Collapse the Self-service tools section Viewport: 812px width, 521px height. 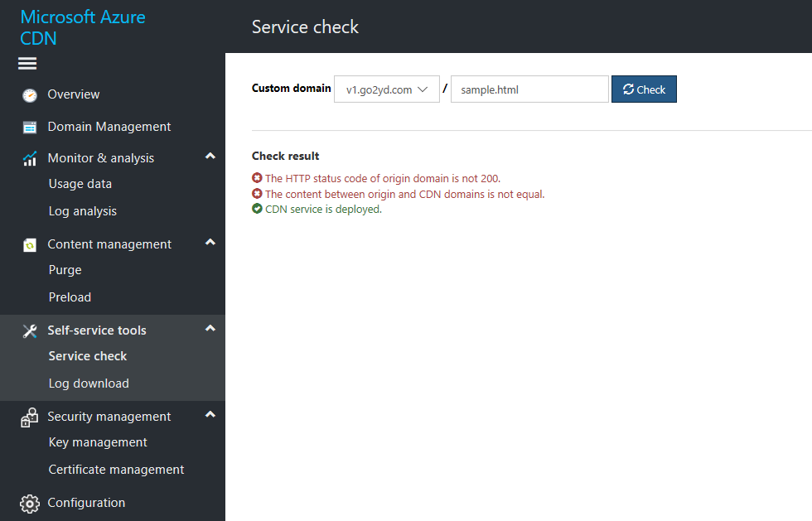[x=210, y=328]
